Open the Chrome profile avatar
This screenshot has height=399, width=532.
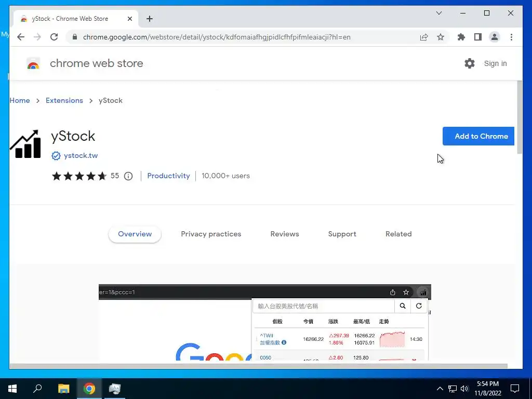coord(495,37)
